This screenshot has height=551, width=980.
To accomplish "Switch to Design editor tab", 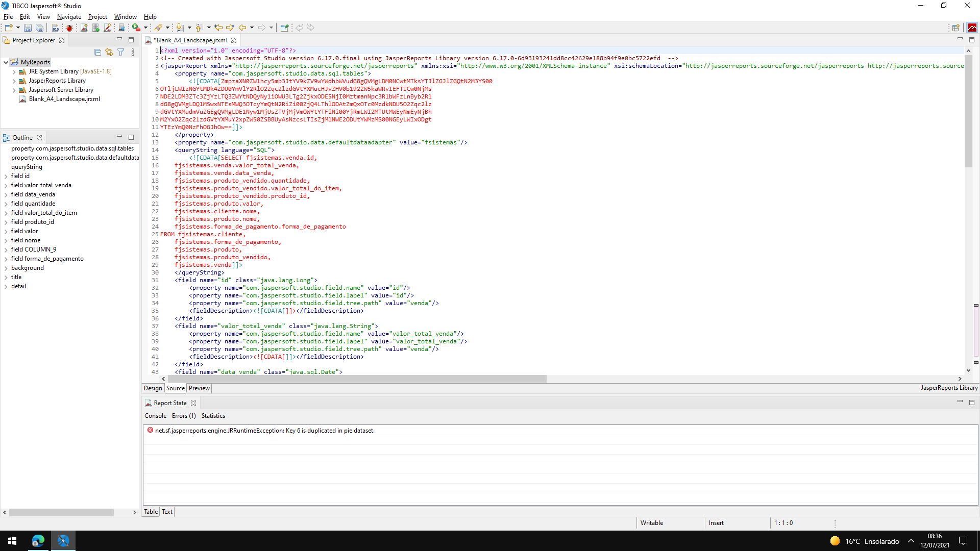I will coord(153,388).
